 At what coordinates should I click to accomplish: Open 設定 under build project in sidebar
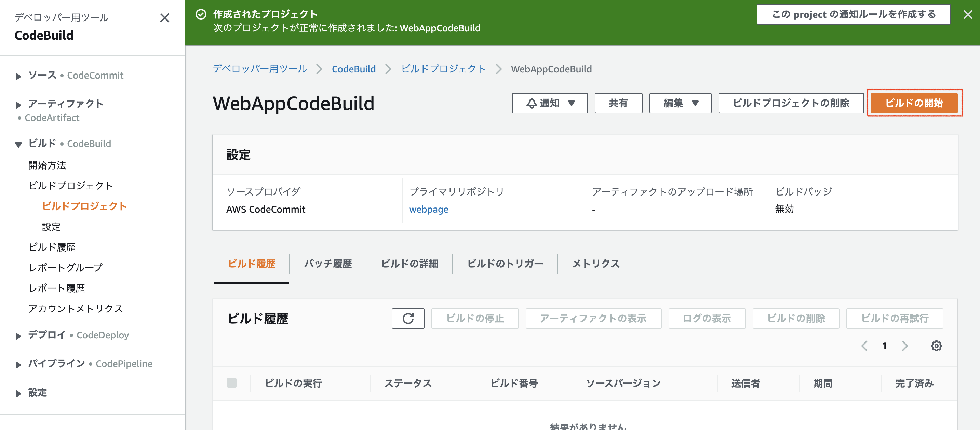pyautogui.click(x=51, y=227)
